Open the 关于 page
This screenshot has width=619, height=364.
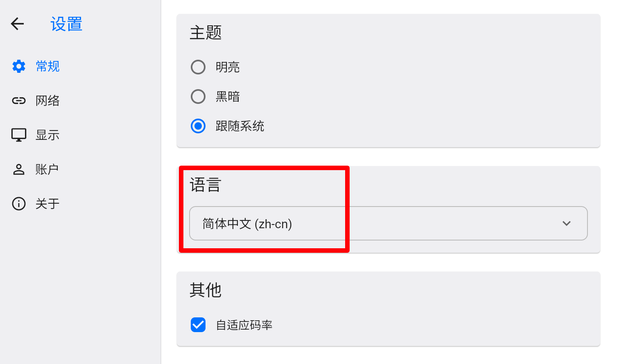coord(47,203)
